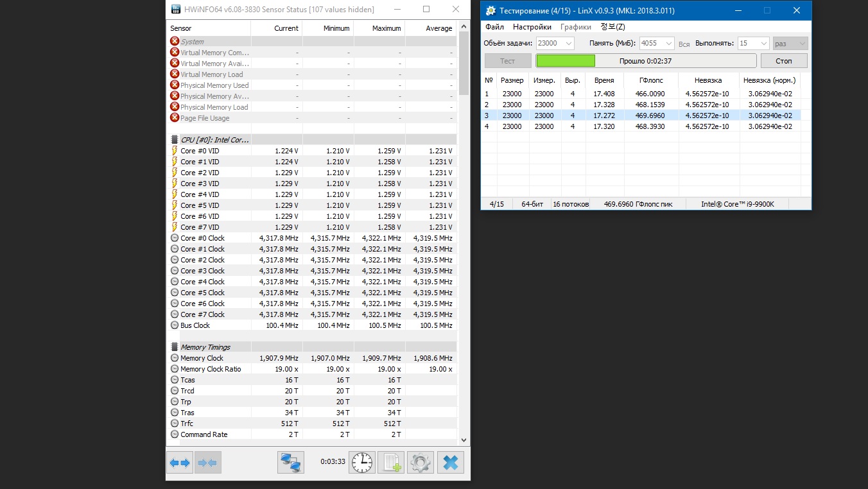Viewport: 868px width, 489px height.
Task: Close sensors using the blue X icon
Action: point(451,463)
